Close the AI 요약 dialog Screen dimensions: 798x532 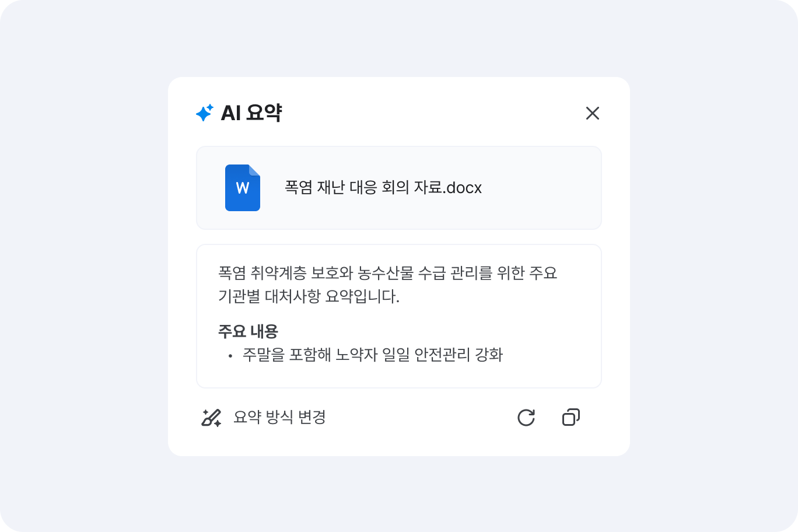(592, 113)
